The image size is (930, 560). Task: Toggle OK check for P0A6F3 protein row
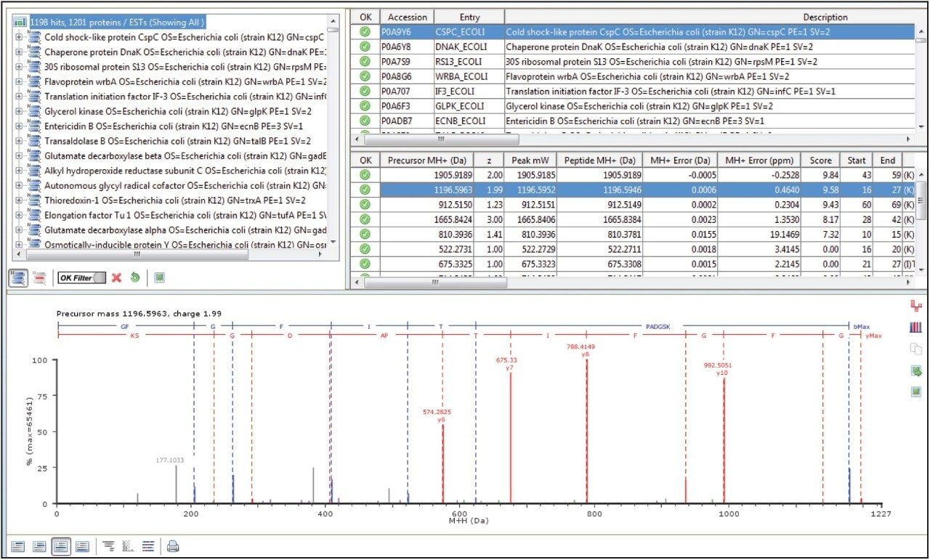point(365,106)
